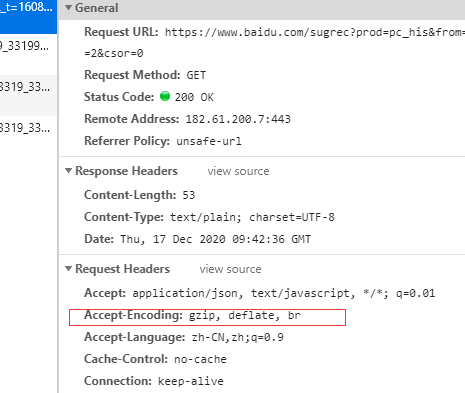The width and height of the screenshot is (465, 393).
Task: Select the last 3319_33... request entry
Action: (28, 128)
